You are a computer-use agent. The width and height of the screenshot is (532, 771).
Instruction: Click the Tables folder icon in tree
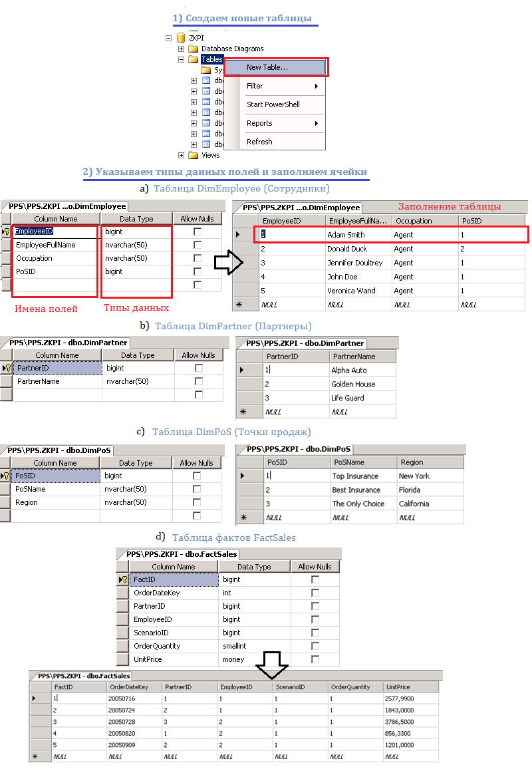[193, 59]
